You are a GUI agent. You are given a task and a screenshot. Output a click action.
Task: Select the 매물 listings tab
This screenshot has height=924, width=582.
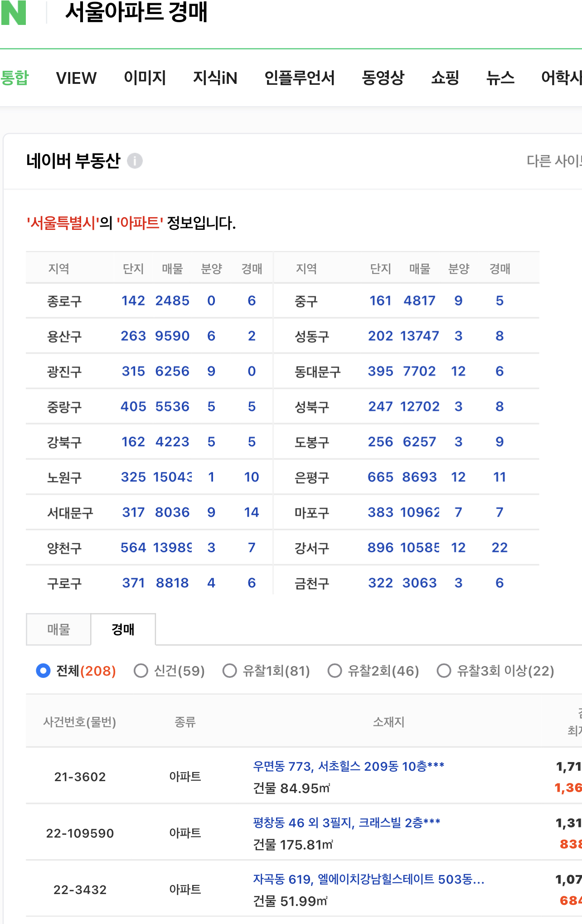pyautogui.click(x=58, y=629)
